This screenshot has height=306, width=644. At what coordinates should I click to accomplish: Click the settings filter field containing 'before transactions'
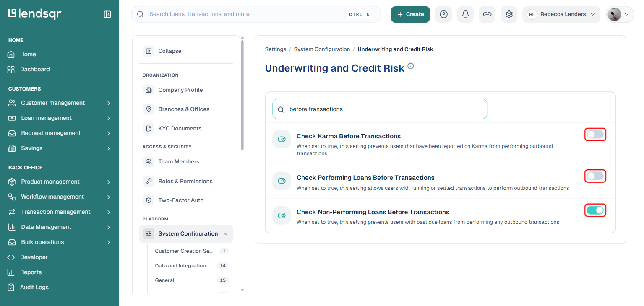(x=380, y=109)
